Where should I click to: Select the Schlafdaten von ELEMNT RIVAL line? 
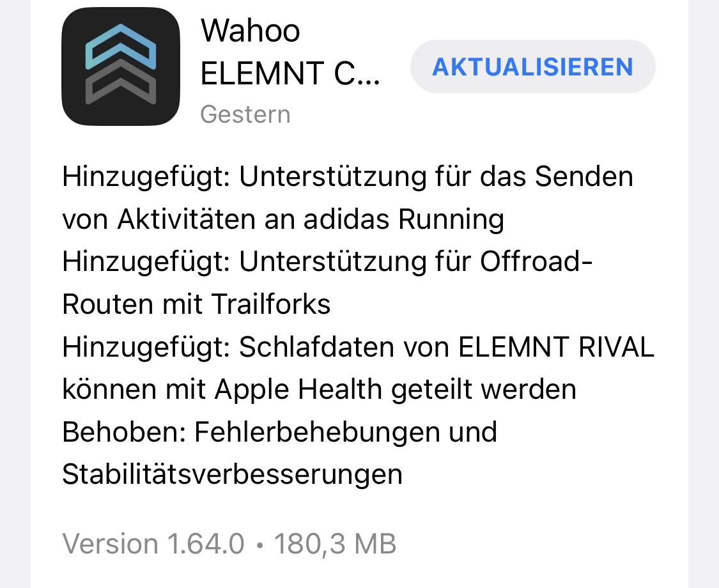click(x=358, y=347)
